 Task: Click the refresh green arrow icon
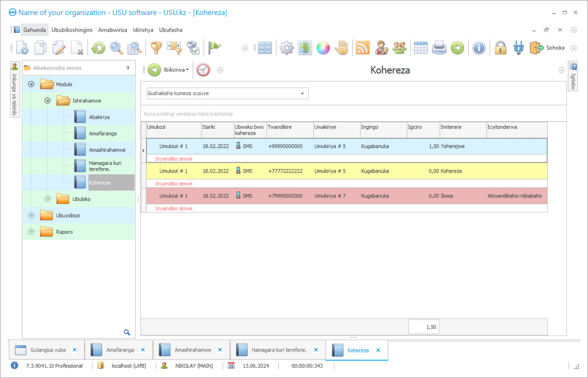(98, 48)
